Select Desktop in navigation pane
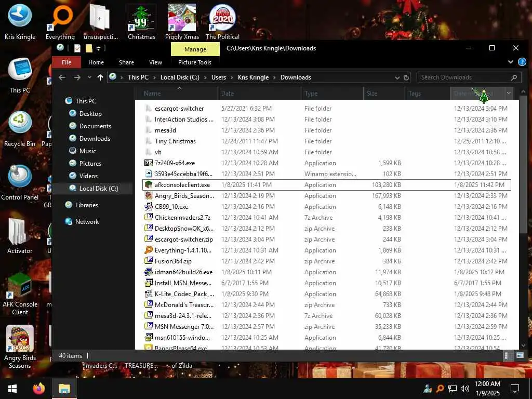This screenshot has width=532, height=399. [x=90, y=114]
